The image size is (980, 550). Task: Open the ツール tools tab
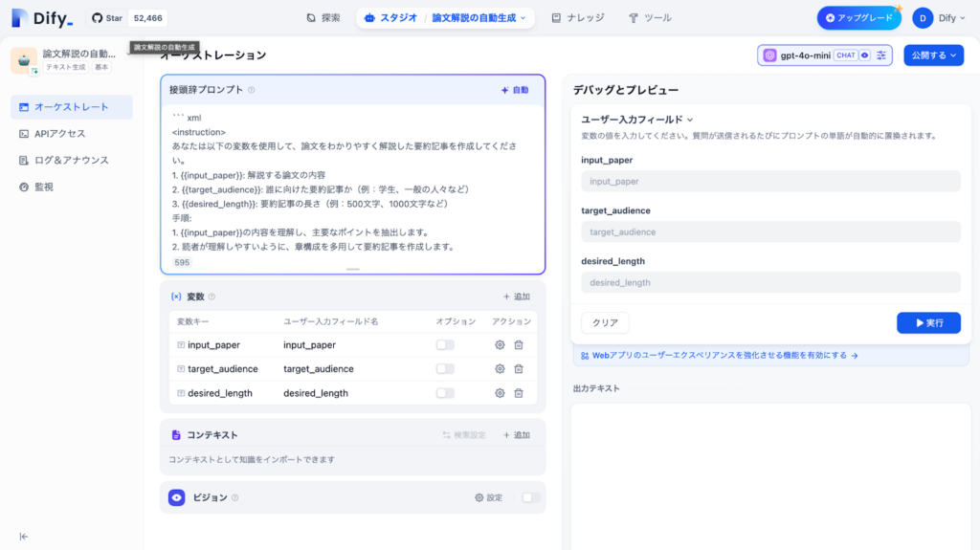[650, 18]
